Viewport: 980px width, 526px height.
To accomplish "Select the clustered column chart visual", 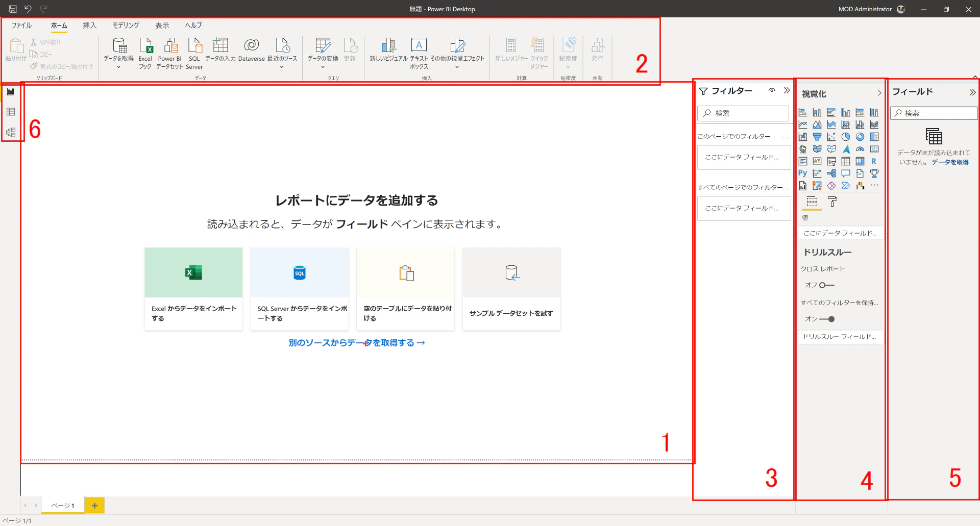I will pyautogui.click(x=846, y=112).
